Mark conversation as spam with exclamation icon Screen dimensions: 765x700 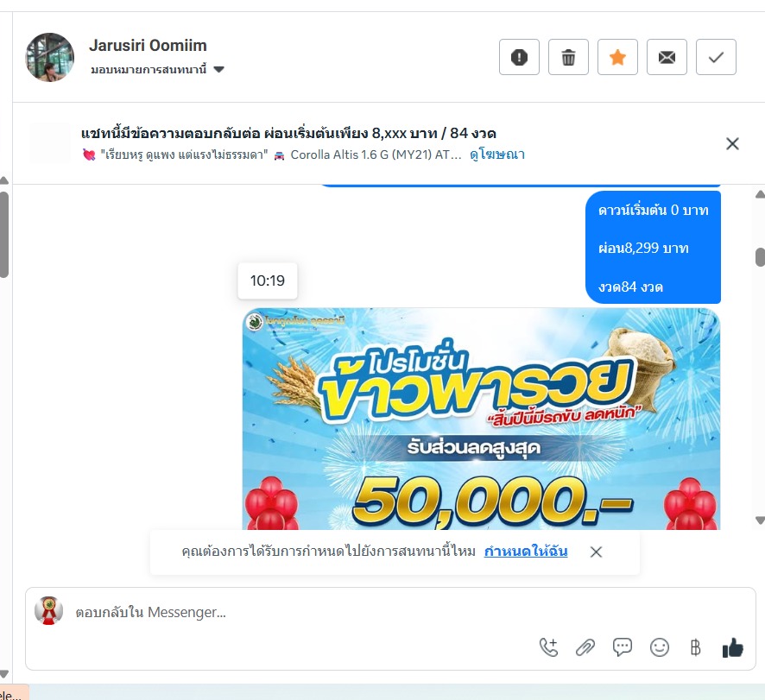519,57
